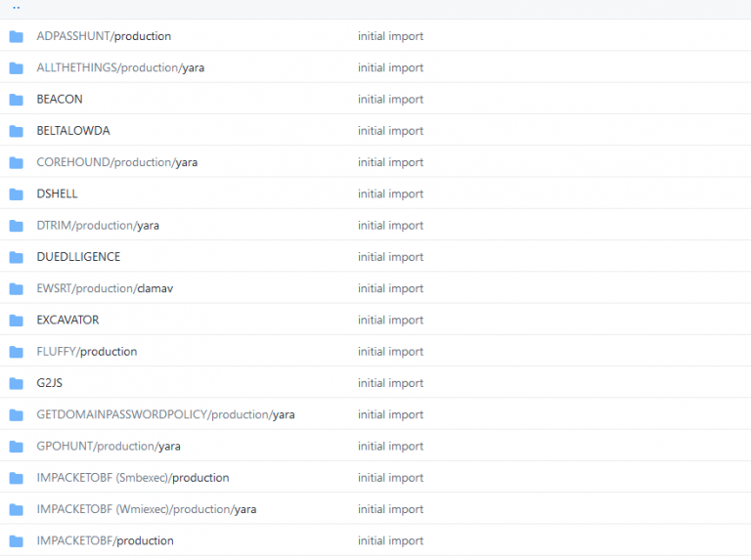
Task: Click the folder icon beside BEACON
Action: point(16,100)
